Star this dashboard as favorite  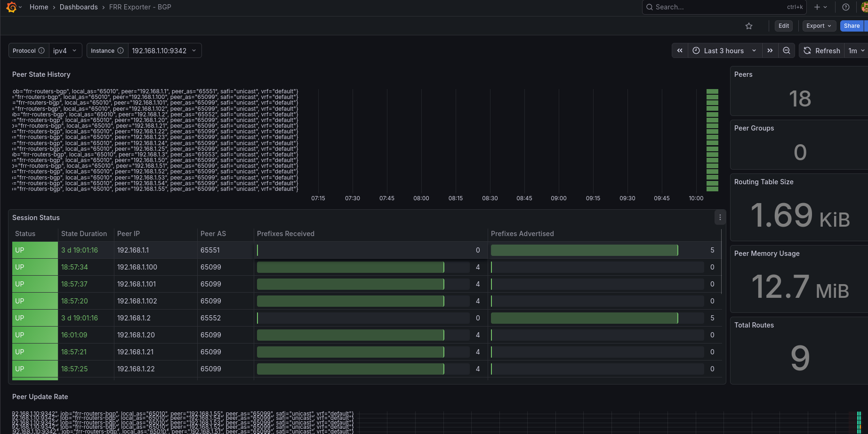coord(749,26)
